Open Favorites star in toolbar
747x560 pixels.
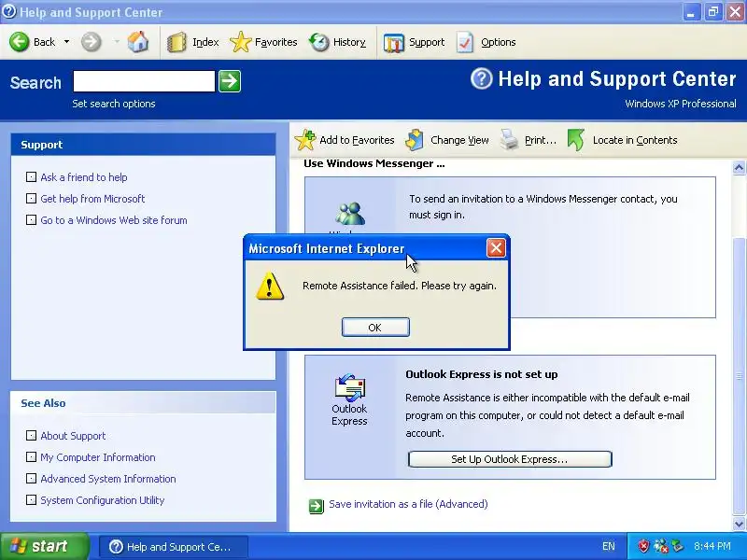[x=241, y=42]
